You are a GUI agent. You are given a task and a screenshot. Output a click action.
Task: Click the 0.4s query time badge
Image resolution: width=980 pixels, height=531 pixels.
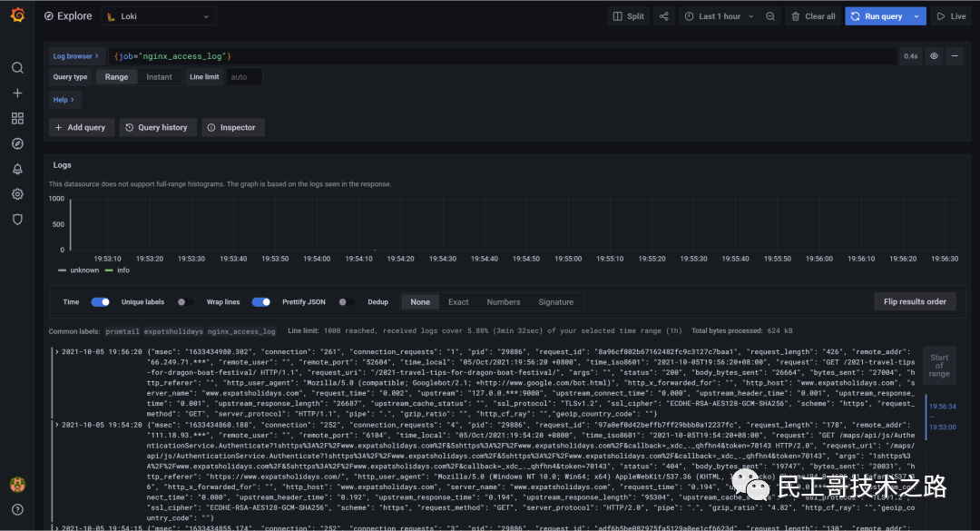click(911, 56)
